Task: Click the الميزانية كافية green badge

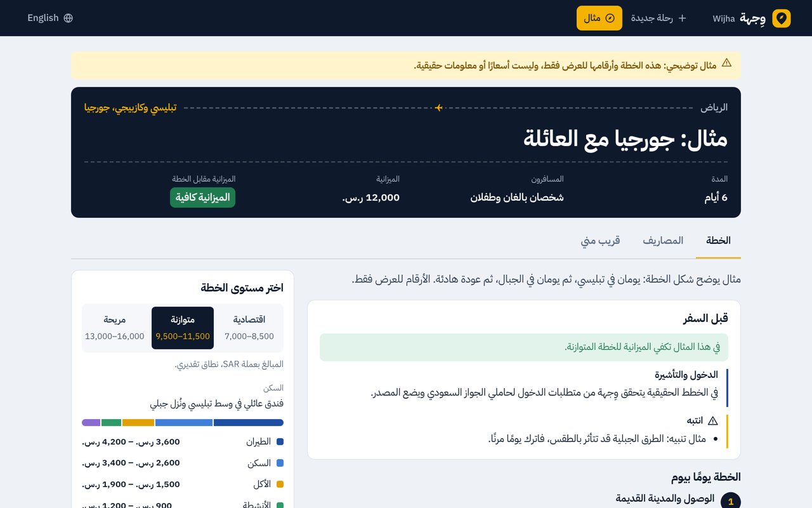Action: click(202, 197)
